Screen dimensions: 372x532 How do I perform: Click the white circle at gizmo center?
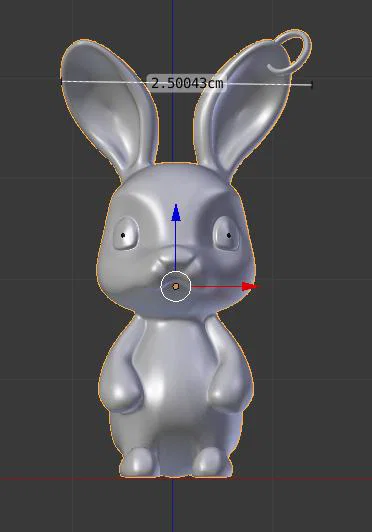click(x=175, y=287)
